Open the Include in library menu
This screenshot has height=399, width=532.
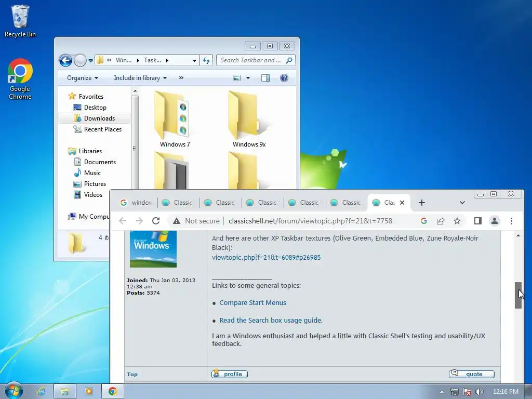coord(140,78)
